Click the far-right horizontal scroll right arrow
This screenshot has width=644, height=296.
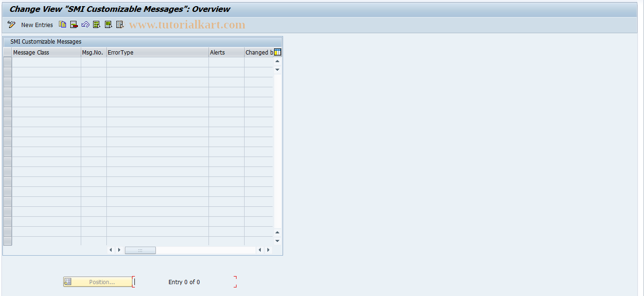(268, 250)
